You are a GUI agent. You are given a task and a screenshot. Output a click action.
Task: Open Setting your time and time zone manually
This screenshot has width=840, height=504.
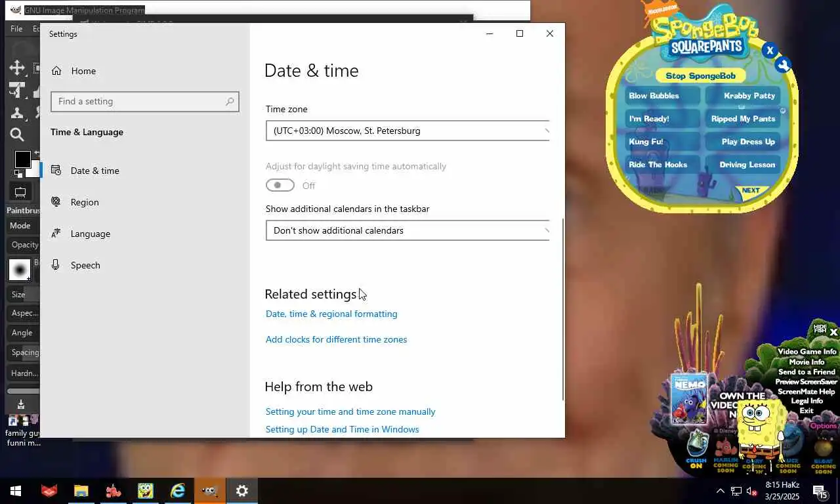[x=350, y=411]
